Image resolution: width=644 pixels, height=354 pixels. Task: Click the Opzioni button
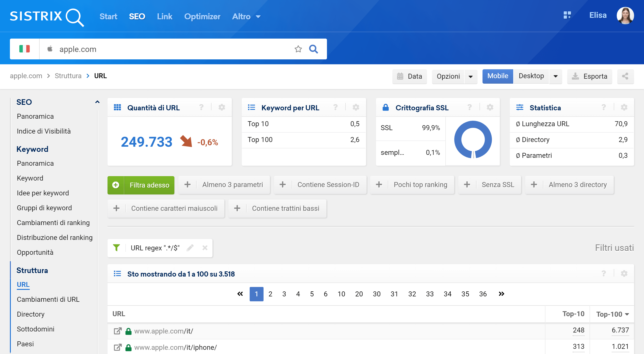[x=448, y=76]
